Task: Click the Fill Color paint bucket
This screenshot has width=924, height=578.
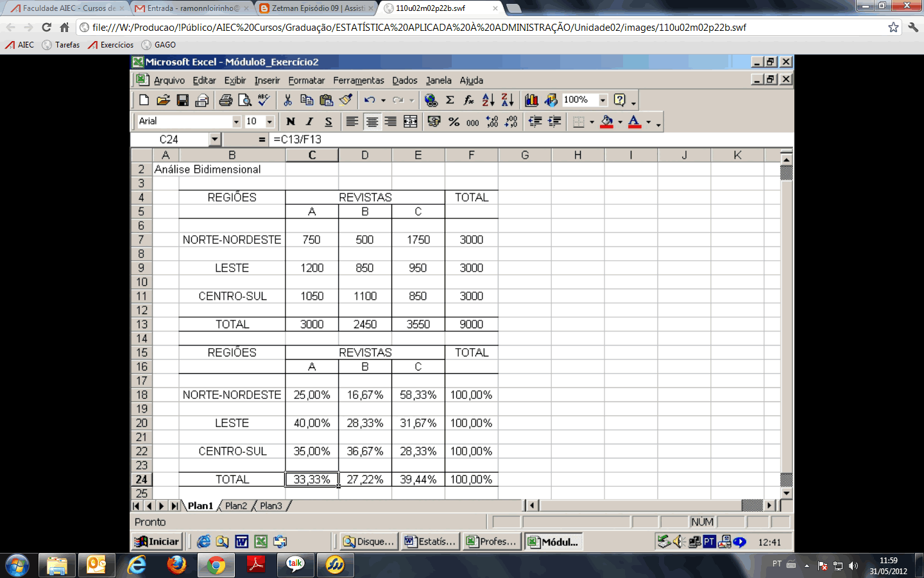Action: click(x=606, y=121)
